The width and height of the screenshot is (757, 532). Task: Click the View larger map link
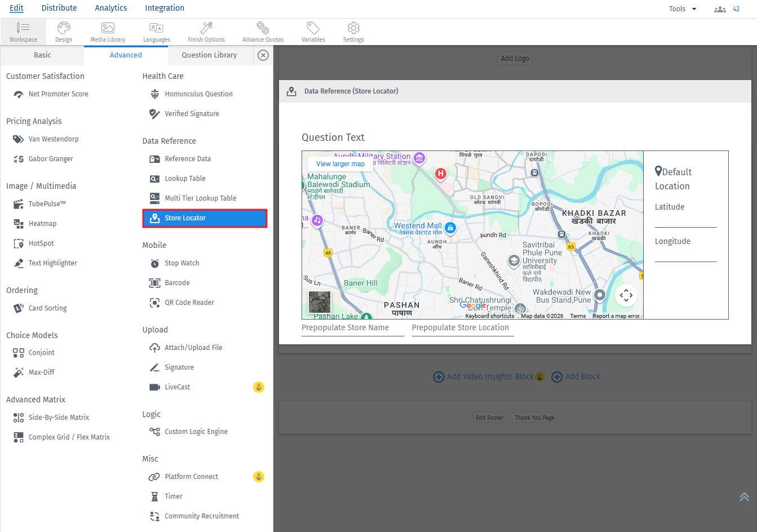coord(340,164)
